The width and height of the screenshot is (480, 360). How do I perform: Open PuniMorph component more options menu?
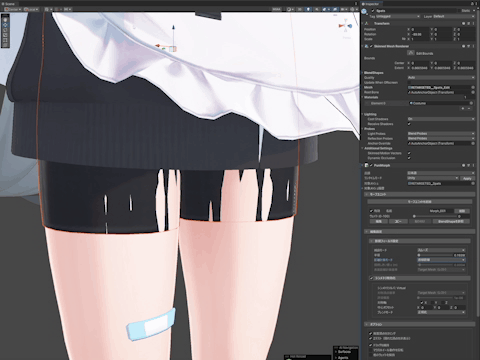tap(473, 165)
